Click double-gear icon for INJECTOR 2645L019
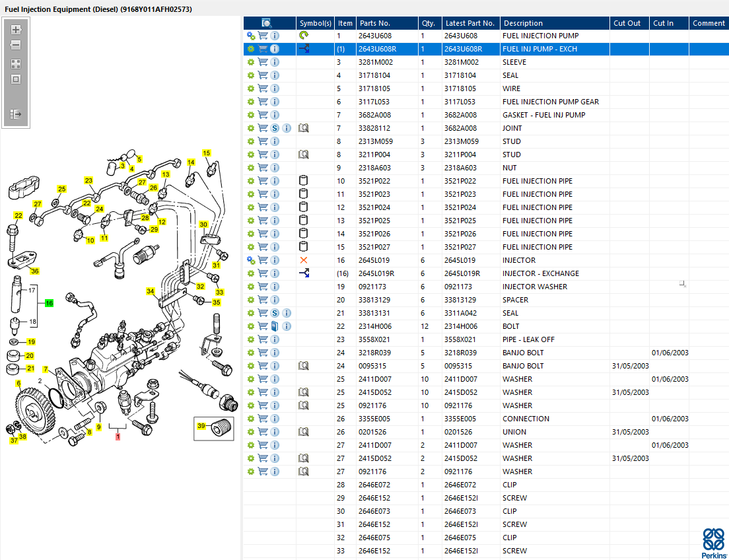The width and height of the screenshot is (729, 560). coord(251,260)
